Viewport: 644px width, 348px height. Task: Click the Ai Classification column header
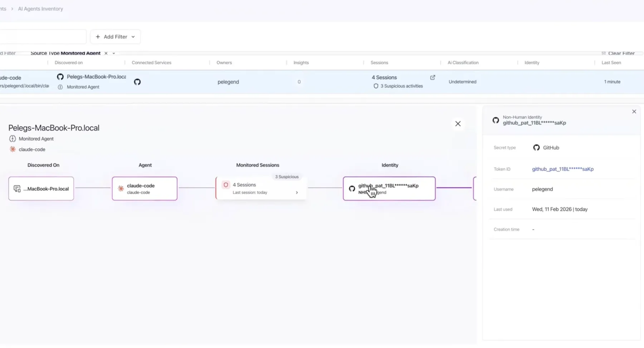coord(463,63)
